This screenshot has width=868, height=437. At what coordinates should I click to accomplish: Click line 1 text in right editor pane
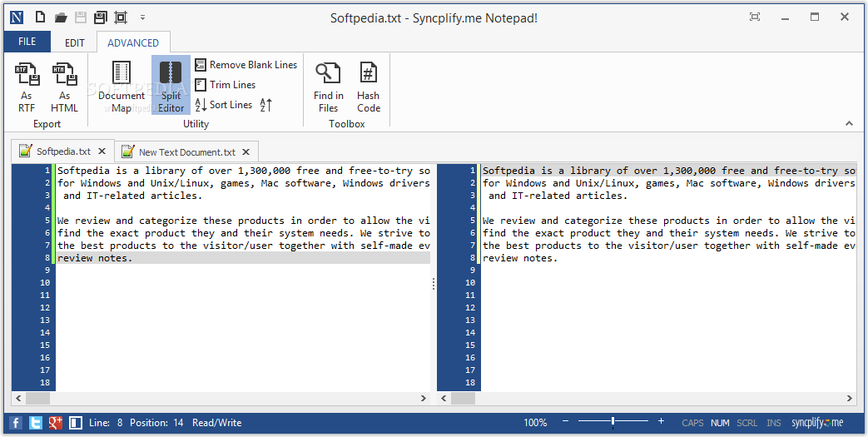pyautogui.click(x=668, y=171)
